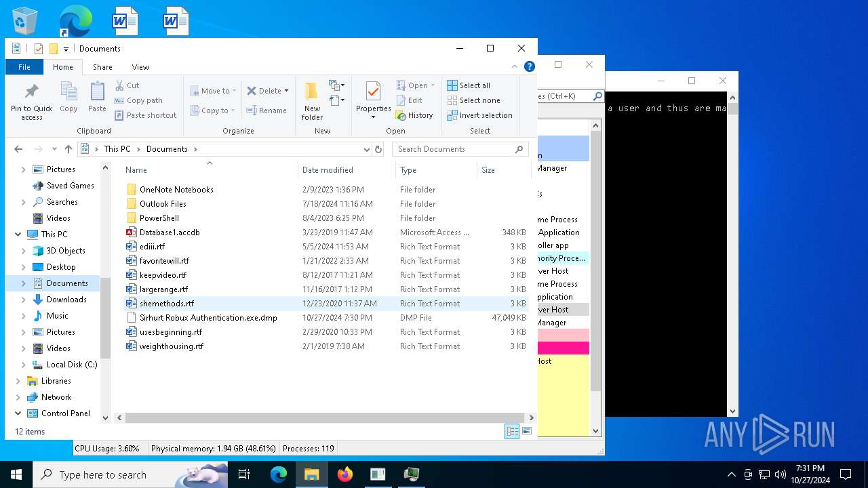Click This PC in address breadcrumb
Screen dimensions: 868x488
click(x=117, y=149)
